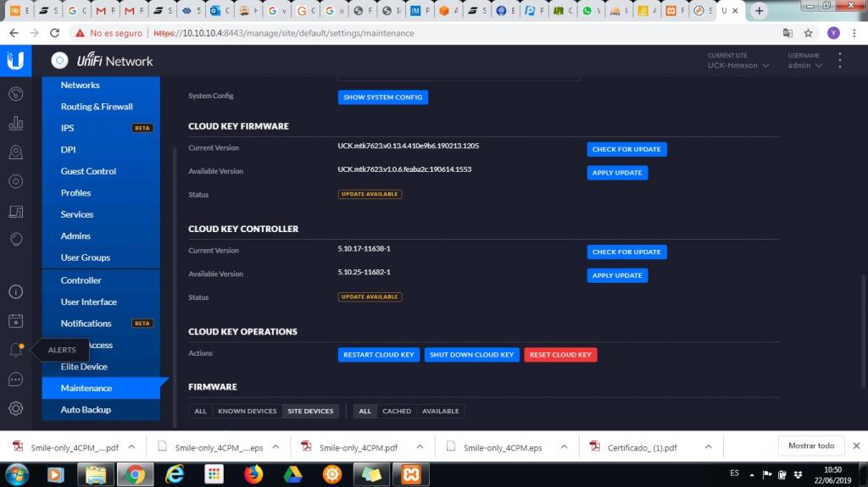Apply update for Cloud Key Controller

point(617,275)
